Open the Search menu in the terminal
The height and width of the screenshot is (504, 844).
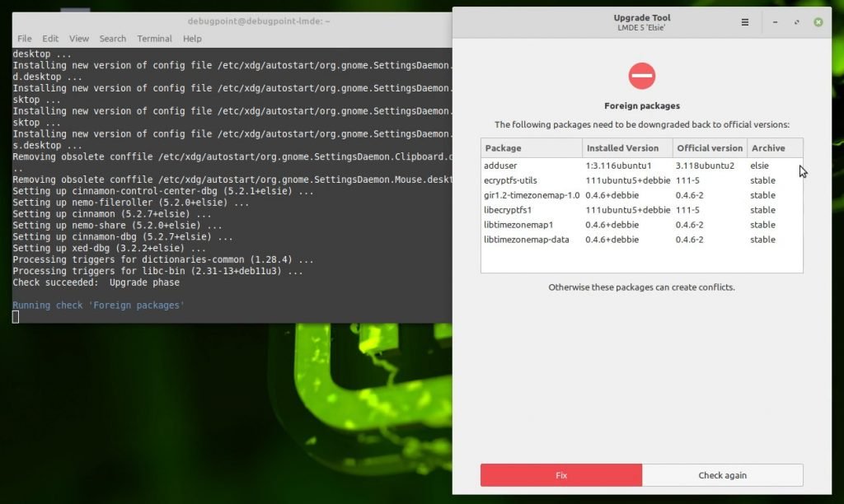pyautogui.click(x=112, y=38)
